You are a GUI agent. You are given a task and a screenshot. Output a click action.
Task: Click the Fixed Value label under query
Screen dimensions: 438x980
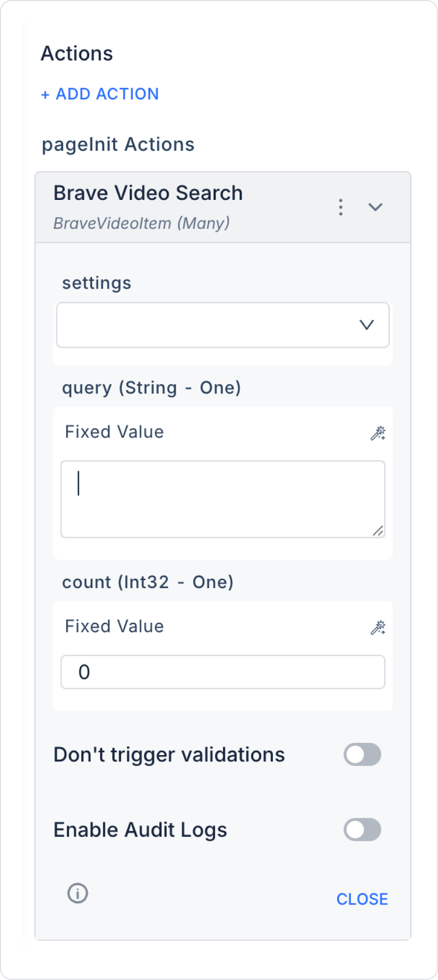coord(114,432)
